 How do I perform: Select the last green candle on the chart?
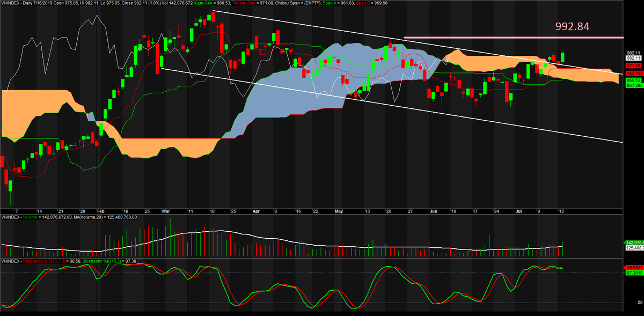[562, 56]
